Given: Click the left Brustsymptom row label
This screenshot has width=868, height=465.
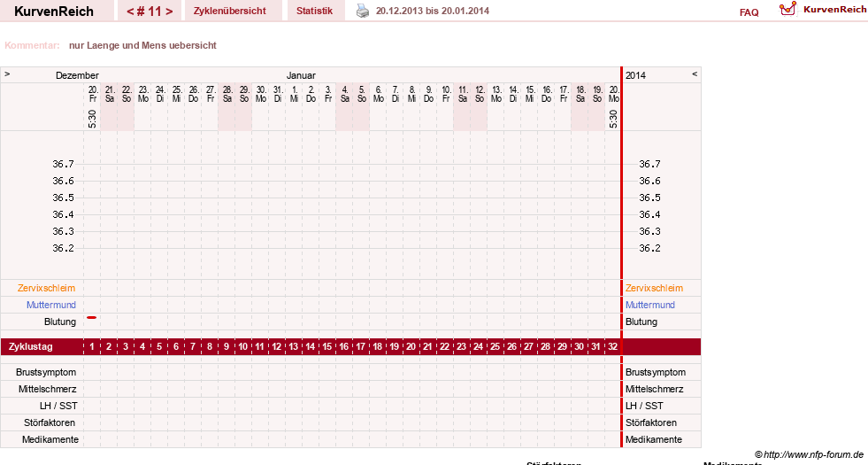Looking at the screenshot, I should click(46, 373).
